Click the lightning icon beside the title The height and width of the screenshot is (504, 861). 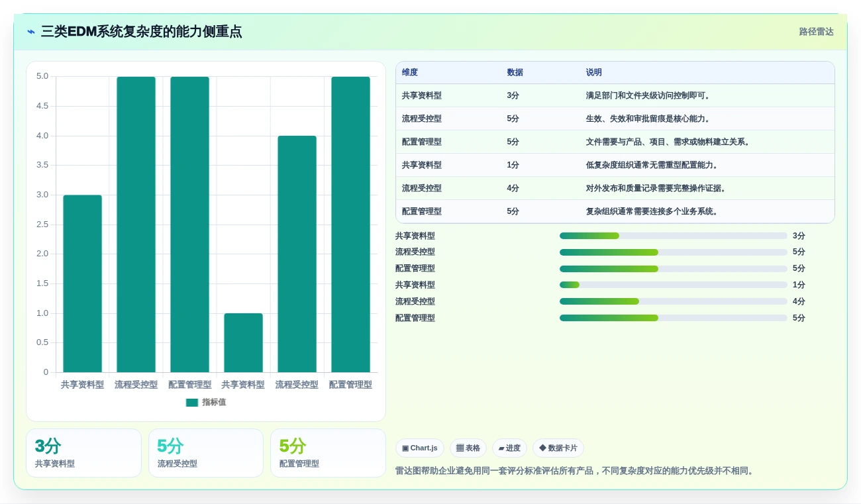pos(31,32)
